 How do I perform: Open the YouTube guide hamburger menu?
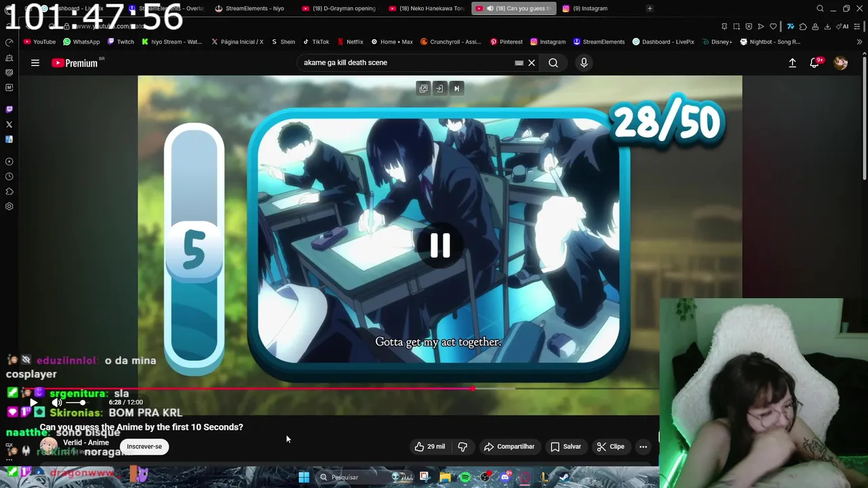click(35, 63)
